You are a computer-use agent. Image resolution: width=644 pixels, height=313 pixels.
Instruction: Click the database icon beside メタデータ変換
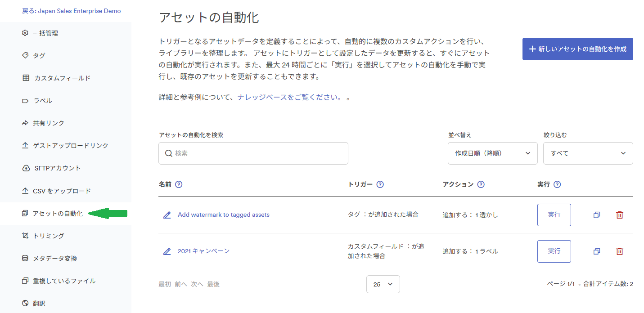[x=25, y=258]
